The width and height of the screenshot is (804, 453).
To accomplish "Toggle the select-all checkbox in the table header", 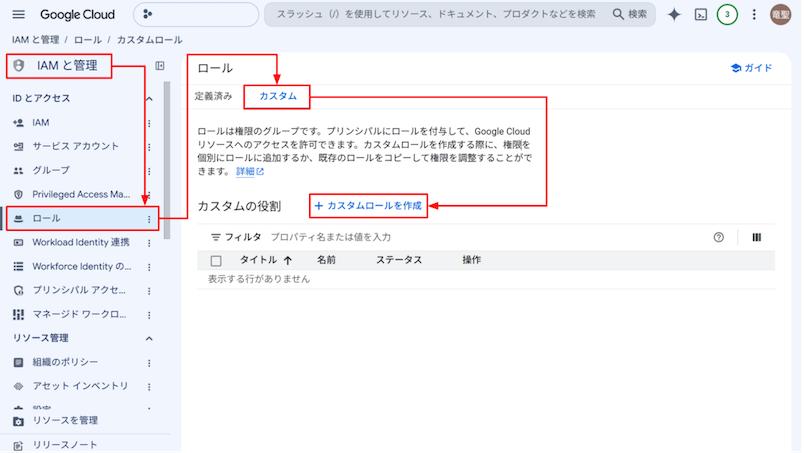I will (216, 261).
